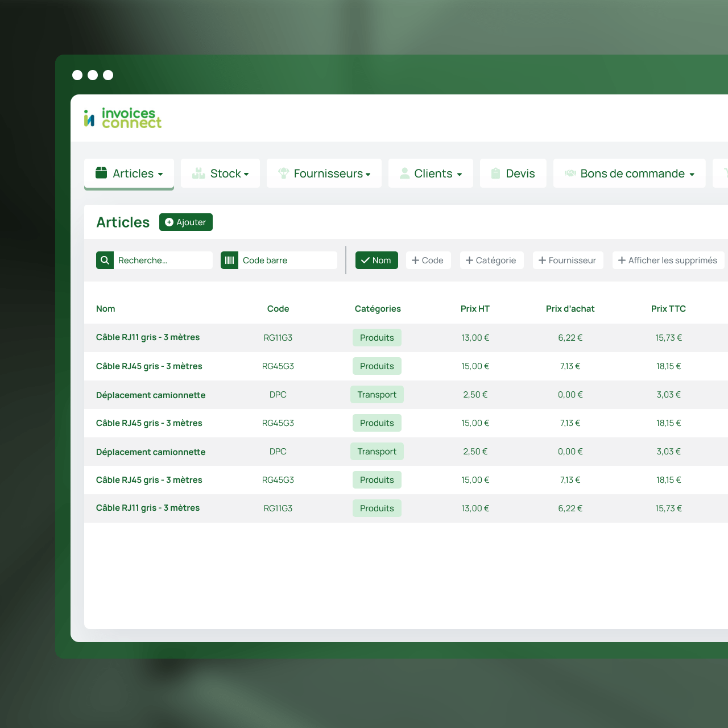Click the magnifier search icon
Viewport: 728px width, 728px height.
pyautogui.click(x=105, y=260)
